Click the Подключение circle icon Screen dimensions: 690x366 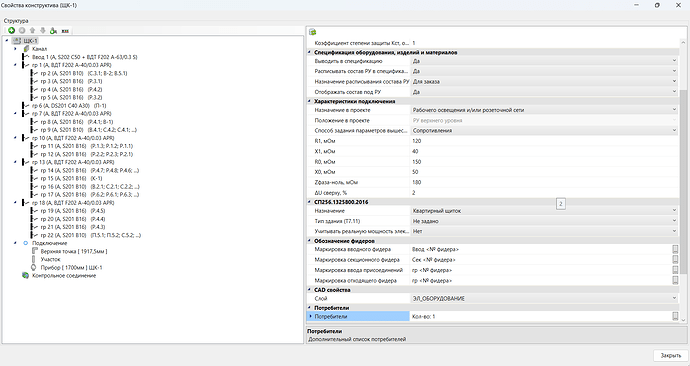(x=26, y=243)
